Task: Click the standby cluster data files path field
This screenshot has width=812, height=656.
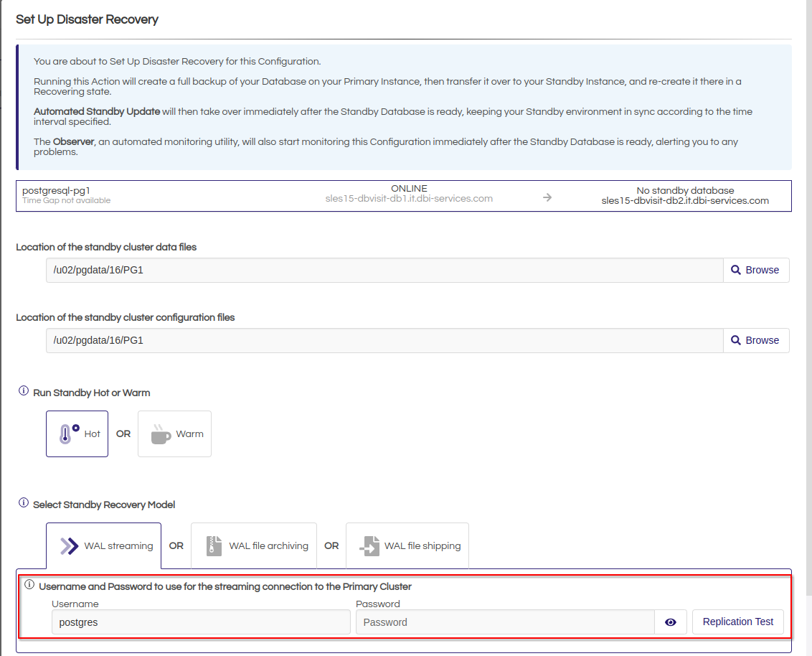Action: tap(384, 270)
